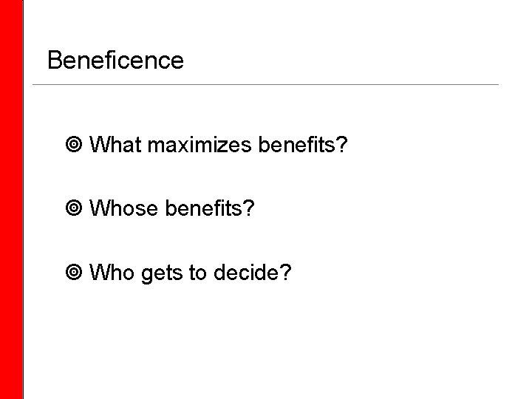Image resolution: width=532 pixels, height=399 pixels.
Task: Click the bullet icon before 'Whose benefits?'
Action: click(x=72, y=210)
